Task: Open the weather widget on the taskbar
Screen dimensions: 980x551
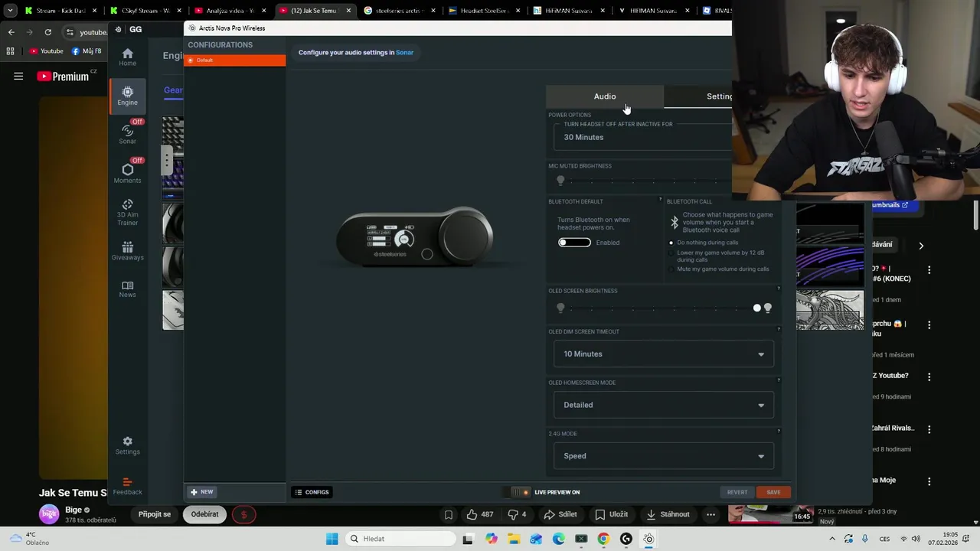Action: click(28, 539)
